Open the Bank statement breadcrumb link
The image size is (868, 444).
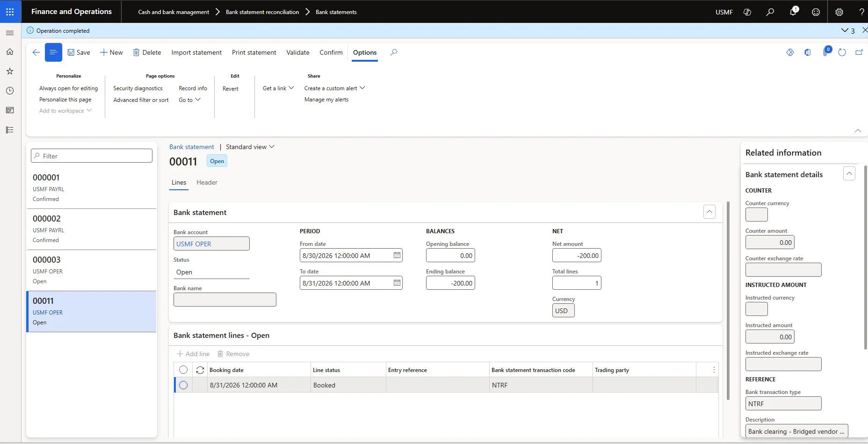click(x=192, y=147)
